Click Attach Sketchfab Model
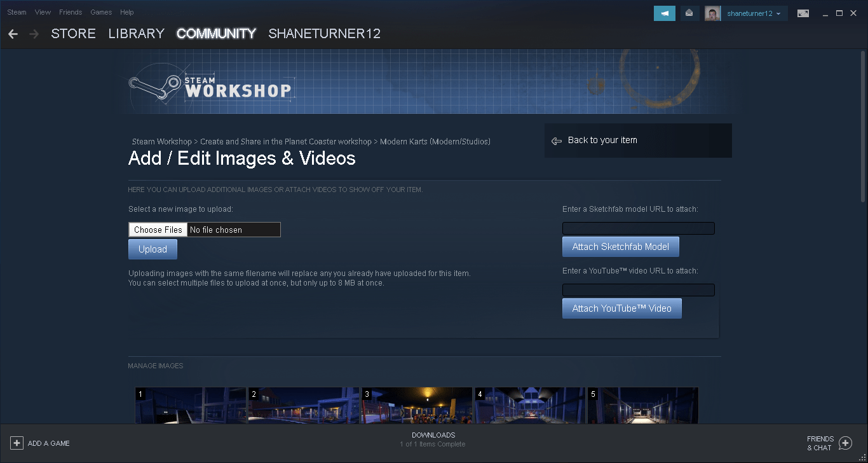868x463 pixels. coord(620,246)
